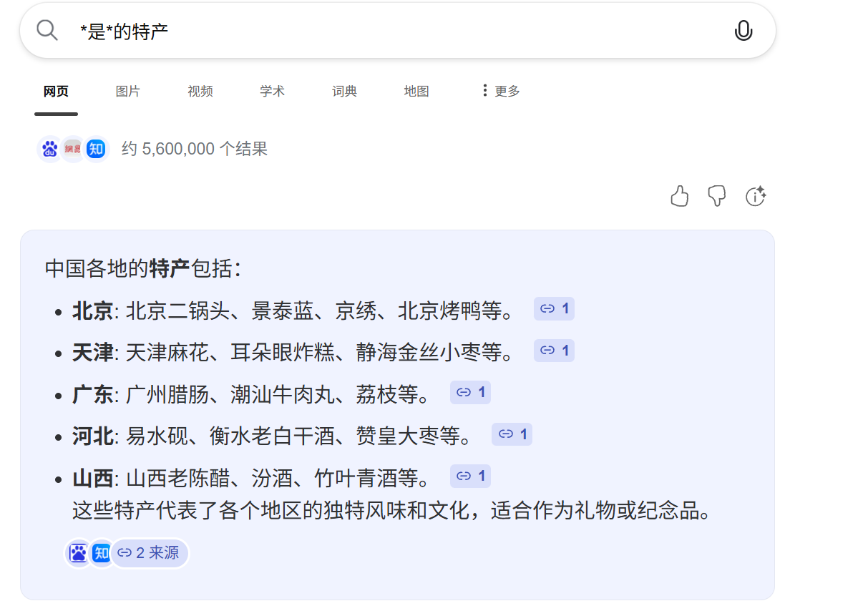Open citation link 1 for 河北 row

pos(512,434)
